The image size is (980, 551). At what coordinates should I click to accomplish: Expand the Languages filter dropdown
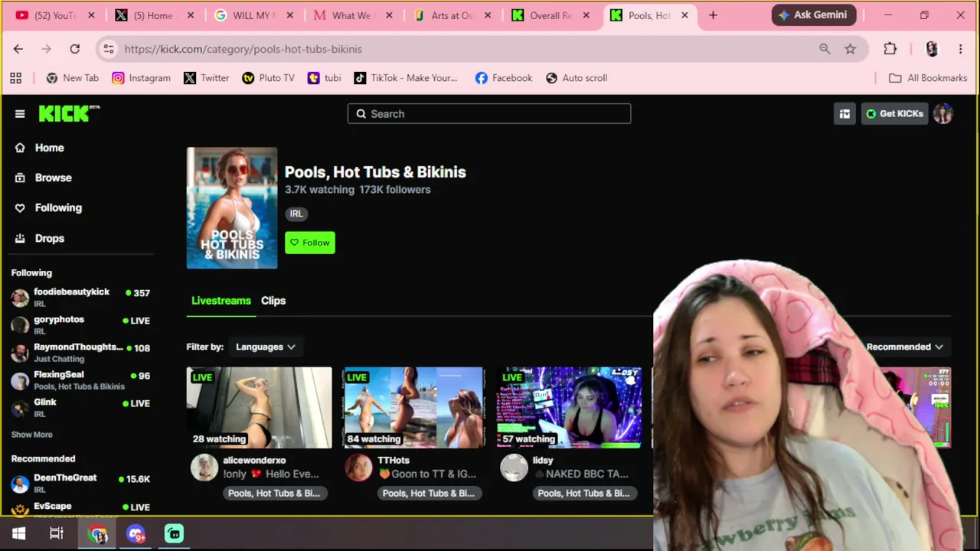click(x=266, y=347)
